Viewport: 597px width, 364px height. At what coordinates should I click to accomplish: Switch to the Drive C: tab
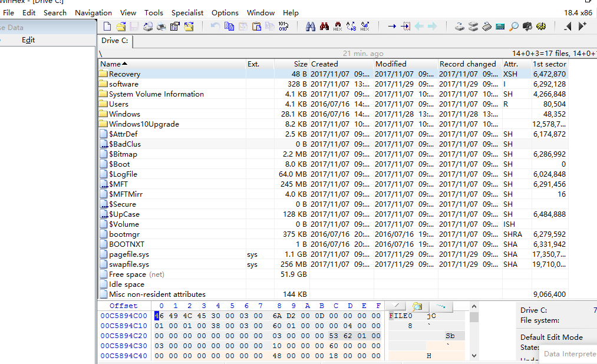click(115, 41)
